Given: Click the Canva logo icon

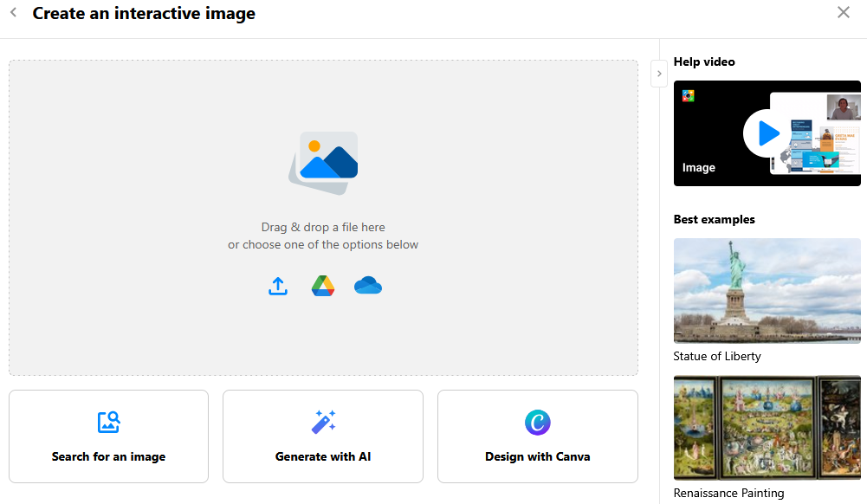Looking at the screenshot, I should coord(538,423).
